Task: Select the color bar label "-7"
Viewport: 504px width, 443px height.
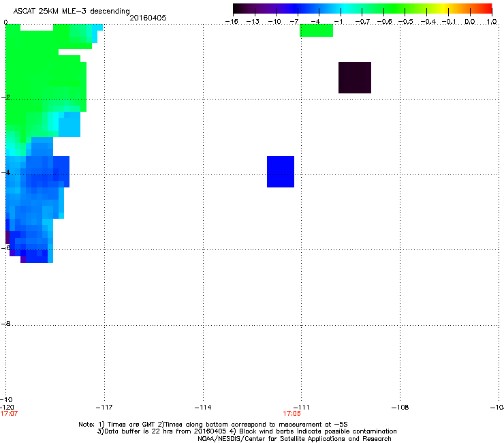Action: pyautogui.click(x=294, y=22)
